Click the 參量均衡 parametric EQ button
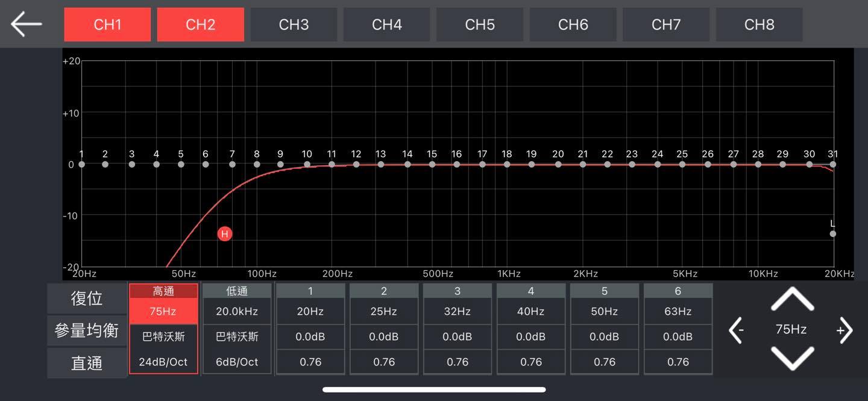 tap(87, 330)
